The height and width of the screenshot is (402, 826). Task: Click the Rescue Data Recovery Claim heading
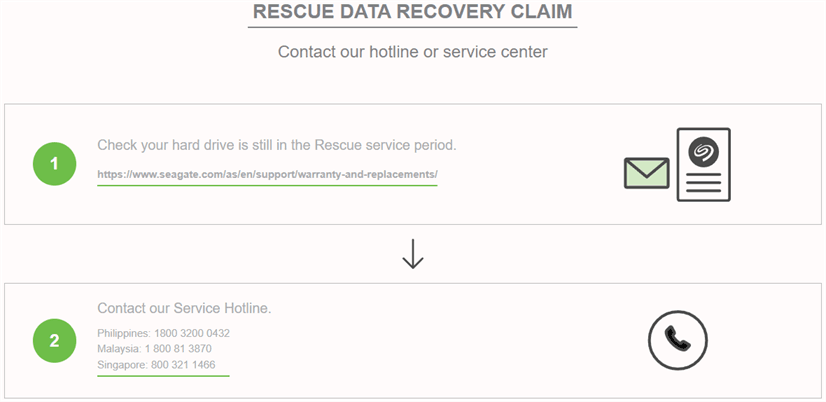pos(412,12)
